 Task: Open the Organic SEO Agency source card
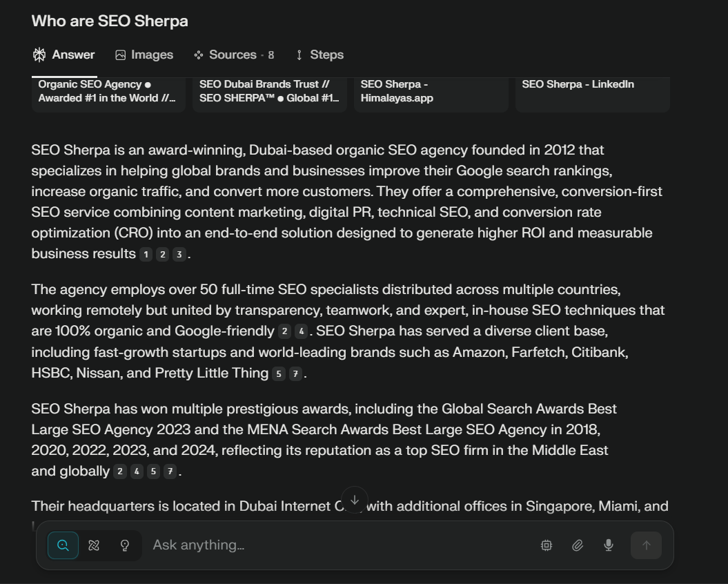point(108,95)
